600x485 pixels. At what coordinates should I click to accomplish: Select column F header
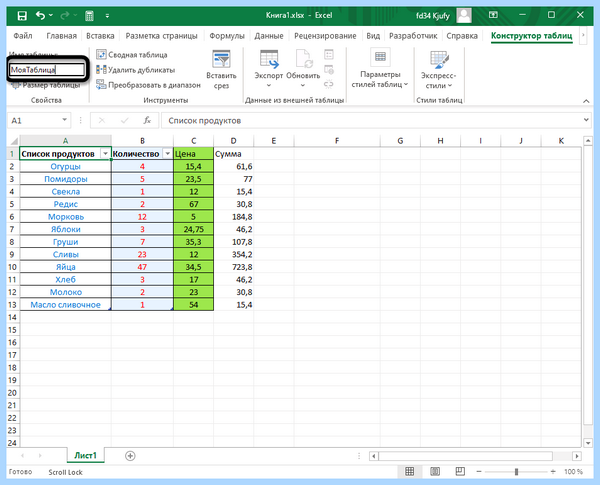(337, 141)
